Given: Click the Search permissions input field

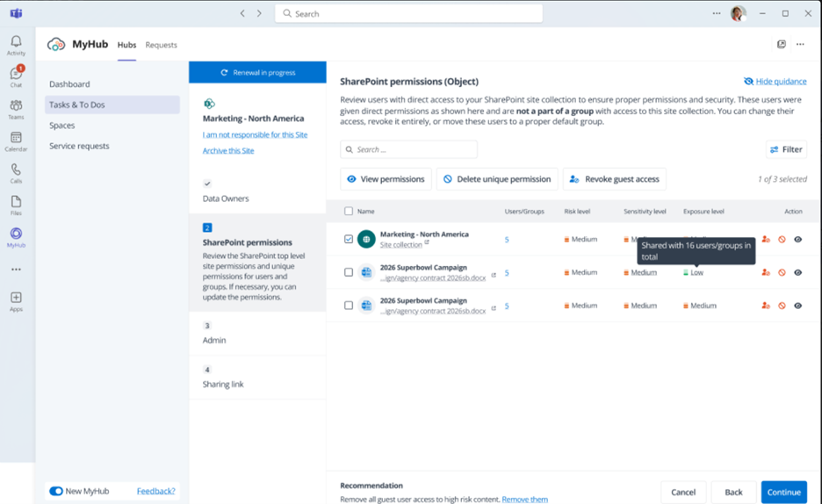Looking at the screenshot, I should 409,149.
